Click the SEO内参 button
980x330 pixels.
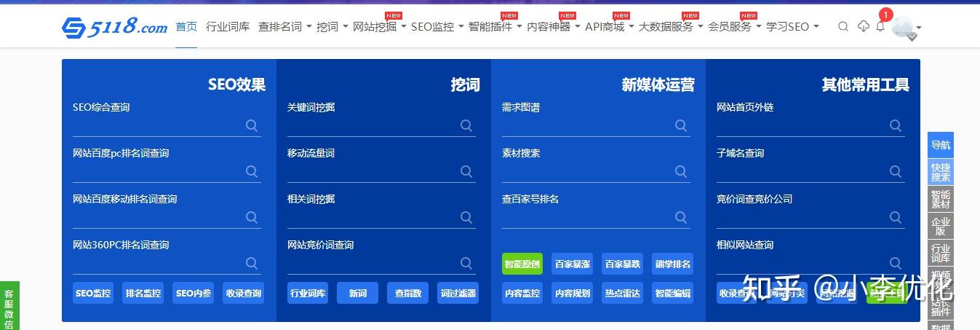point(194,293)
